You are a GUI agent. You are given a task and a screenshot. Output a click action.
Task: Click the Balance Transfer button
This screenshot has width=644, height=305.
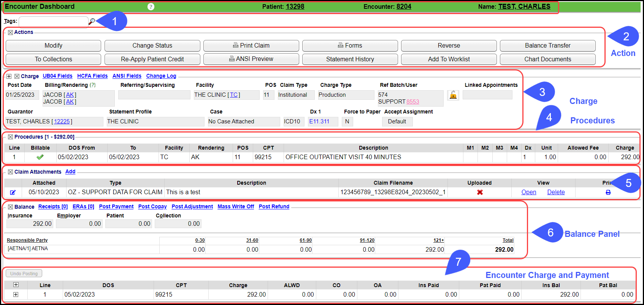547,45
